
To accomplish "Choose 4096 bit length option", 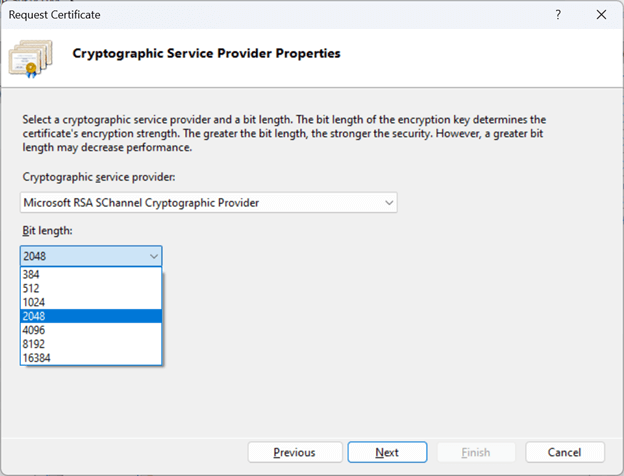I will 91,330.
